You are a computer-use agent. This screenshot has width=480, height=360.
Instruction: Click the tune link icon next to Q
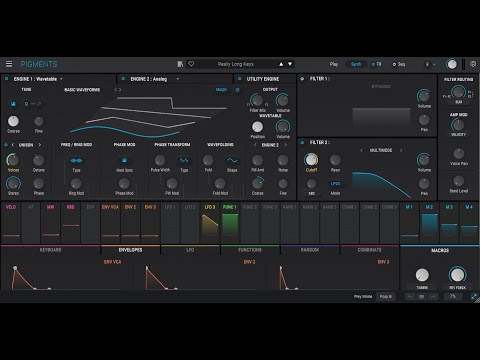click(38, 104)
